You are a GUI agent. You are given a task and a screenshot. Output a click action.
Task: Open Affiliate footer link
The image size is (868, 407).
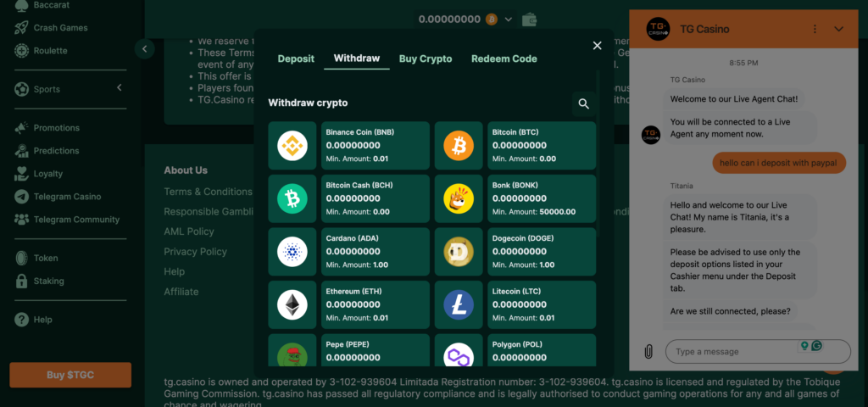click(181, 292)
